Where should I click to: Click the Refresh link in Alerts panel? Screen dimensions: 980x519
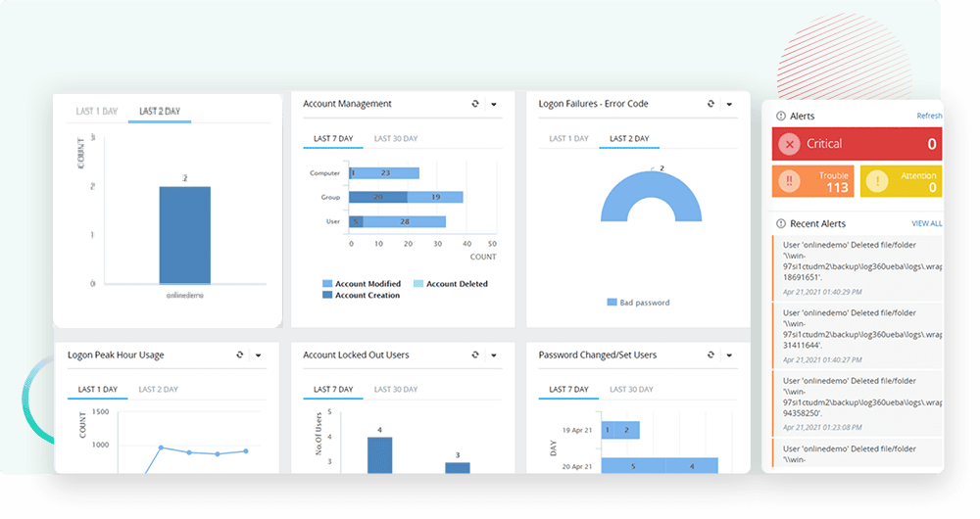pos(929,116)
